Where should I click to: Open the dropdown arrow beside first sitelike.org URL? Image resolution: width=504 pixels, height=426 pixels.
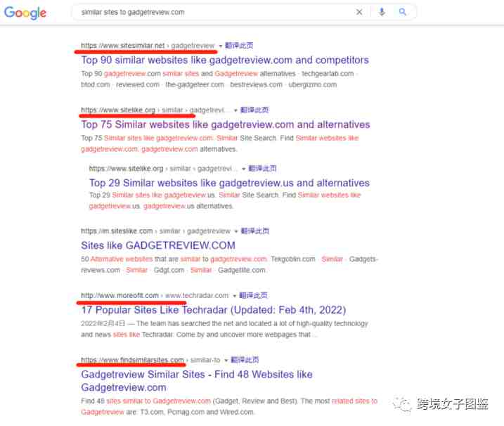click(x=236, y=110)
